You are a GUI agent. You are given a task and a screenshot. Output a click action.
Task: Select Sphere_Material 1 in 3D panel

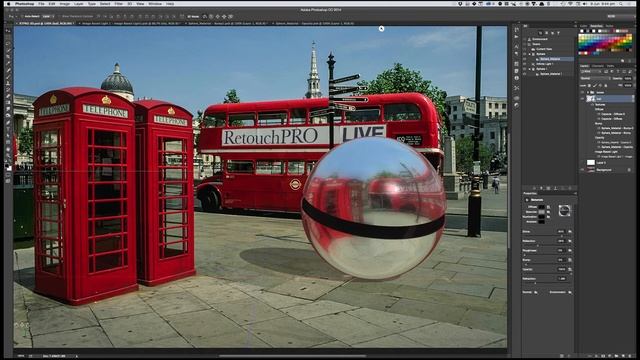(551, 74)
